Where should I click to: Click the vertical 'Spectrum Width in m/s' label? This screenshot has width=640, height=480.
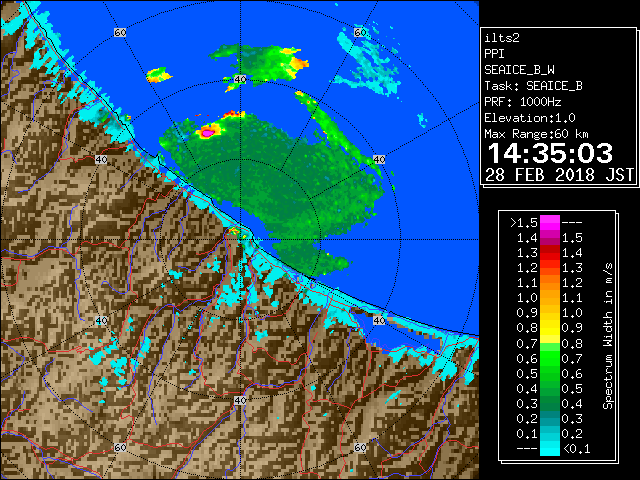(608, 336)
